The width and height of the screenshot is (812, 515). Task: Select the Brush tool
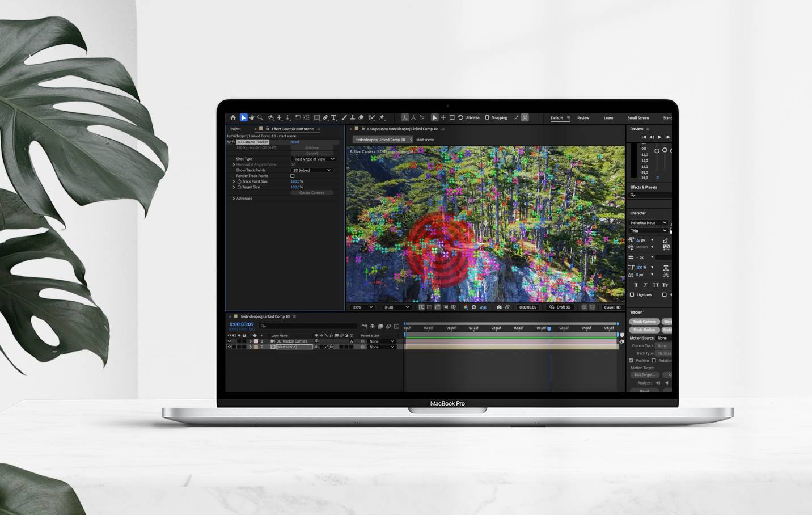click(x=344, y=117)
